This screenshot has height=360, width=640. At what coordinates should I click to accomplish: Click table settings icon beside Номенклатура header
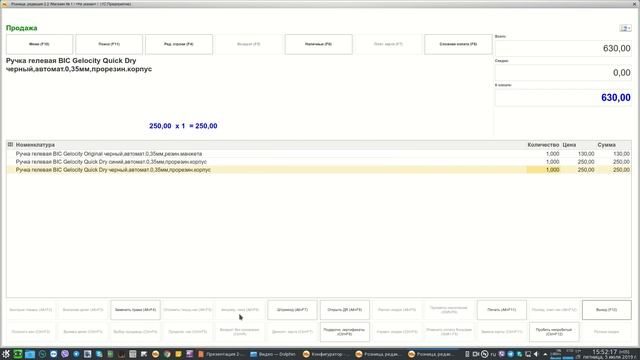pos(10,144)
